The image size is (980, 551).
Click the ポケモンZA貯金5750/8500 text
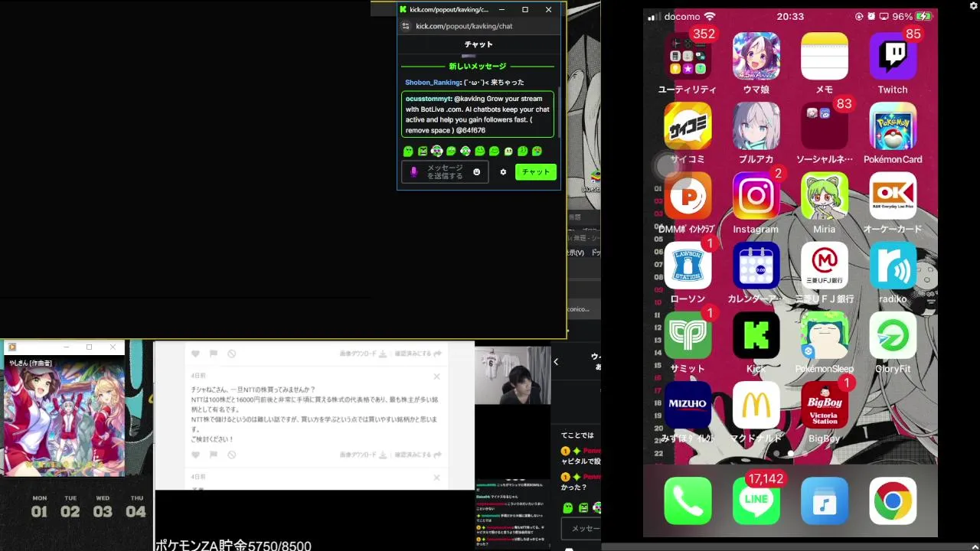pyautogui.click(x=234, y=546)
